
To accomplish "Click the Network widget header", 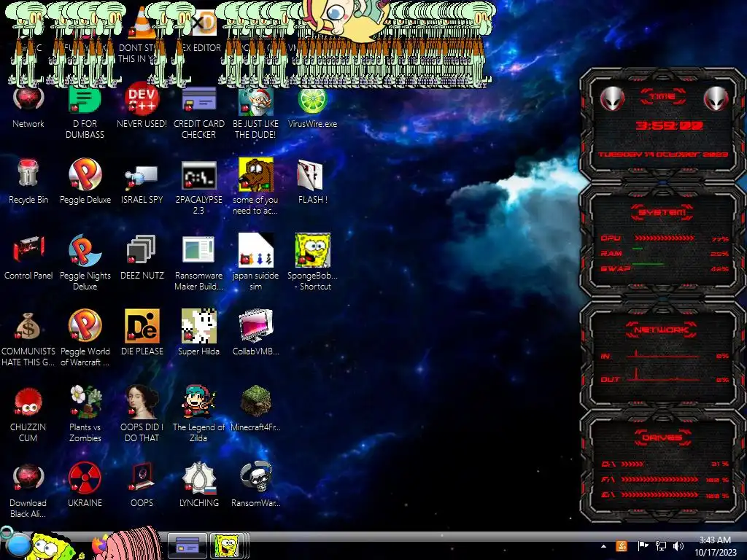I will [661, 330].
